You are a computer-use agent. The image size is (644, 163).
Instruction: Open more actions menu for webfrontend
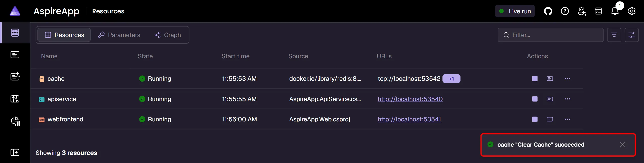point(568,119)
